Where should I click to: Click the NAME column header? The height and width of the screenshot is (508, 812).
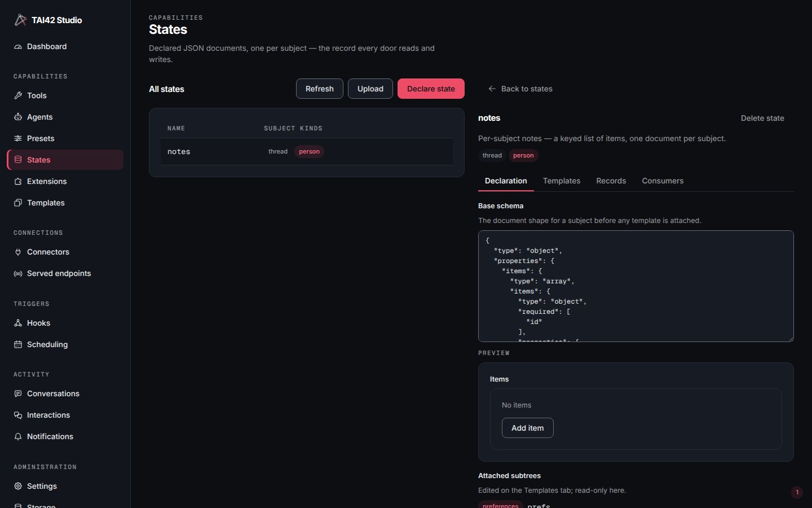[x=176, y=129]
